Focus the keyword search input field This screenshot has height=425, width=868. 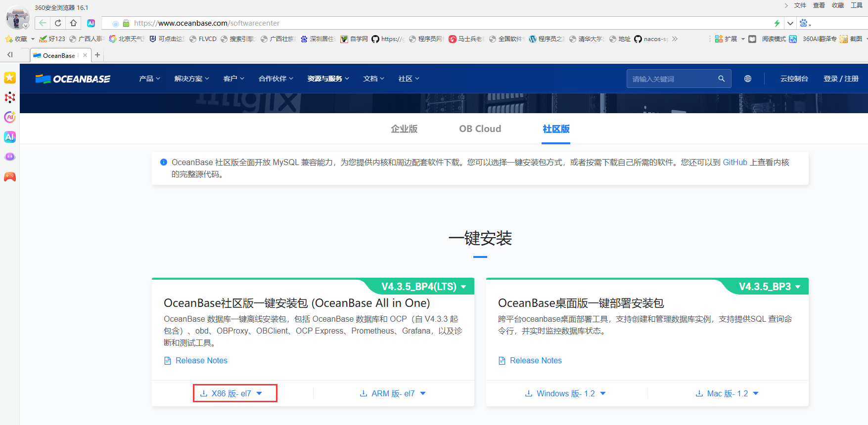[673, 79]
